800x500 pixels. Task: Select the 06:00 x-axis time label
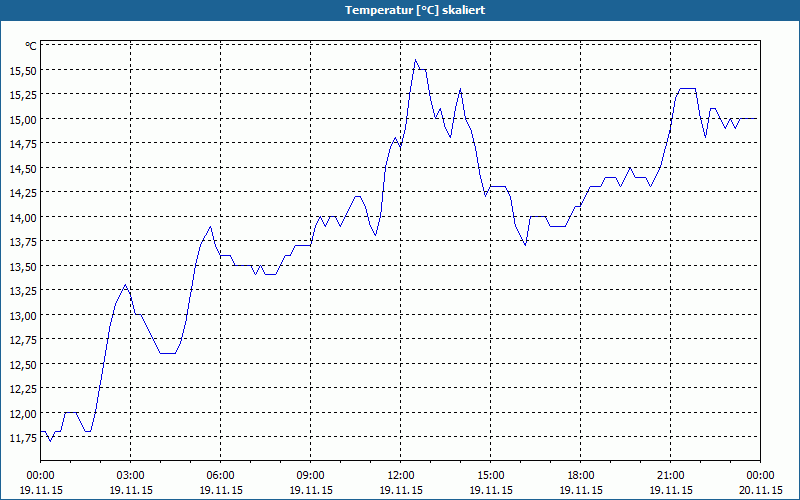(220, 476)
